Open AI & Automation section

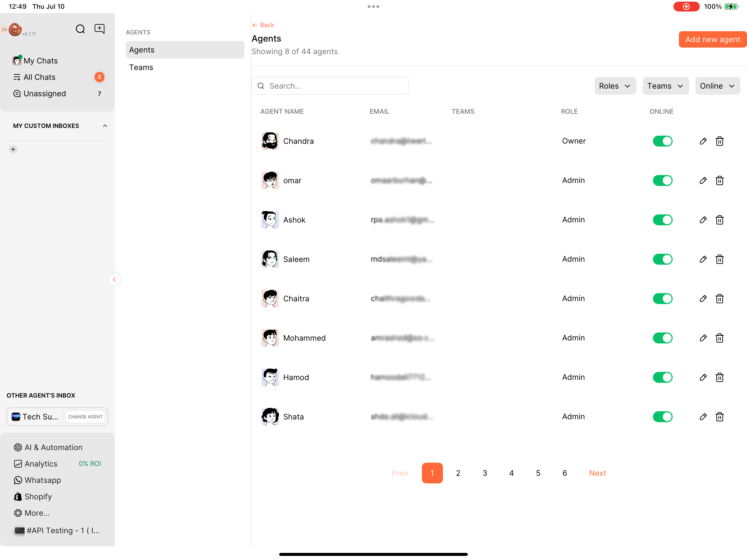tap(48, 447)
